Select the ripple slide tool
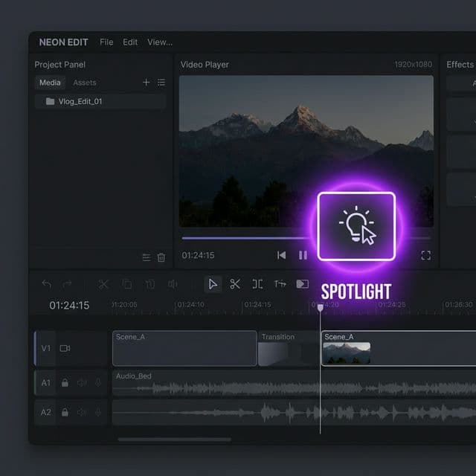The image size is (476, 476). click(280, 284)
